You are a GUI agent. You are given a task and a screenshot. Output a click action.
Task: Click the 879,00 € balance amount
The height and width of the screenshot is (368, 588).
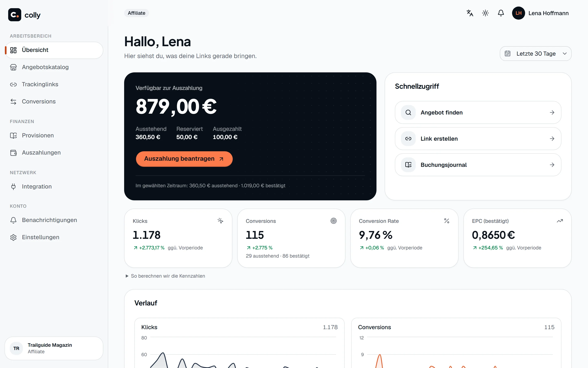coord(176,107)
